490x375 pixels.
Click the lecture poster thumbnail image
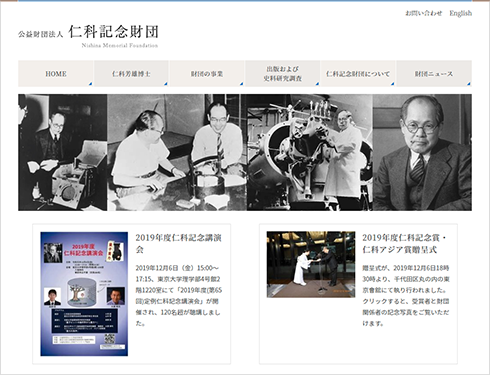(84, 294)
